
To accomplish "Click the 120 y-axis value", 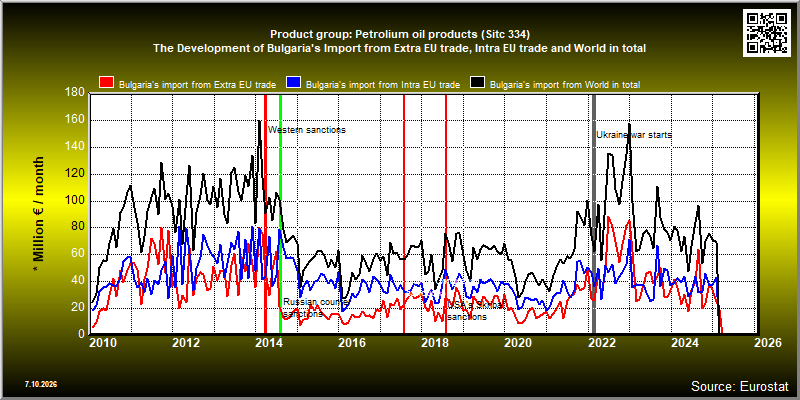I will point(76,173).
